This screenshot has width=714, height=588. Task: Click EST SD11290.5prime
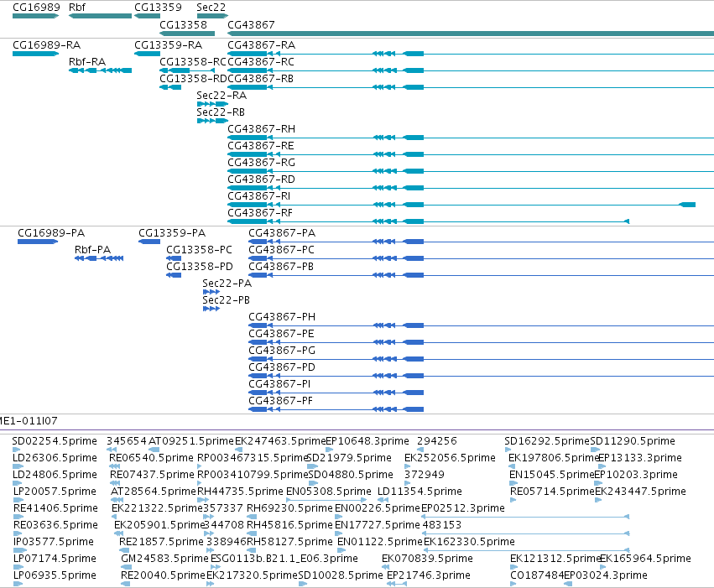coord(633,441)
